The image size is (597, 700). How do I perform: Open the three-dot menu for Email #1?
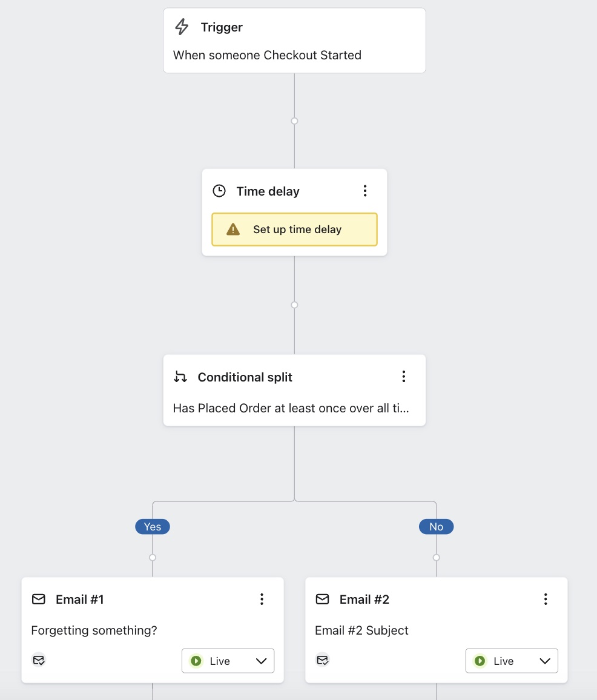262,599
